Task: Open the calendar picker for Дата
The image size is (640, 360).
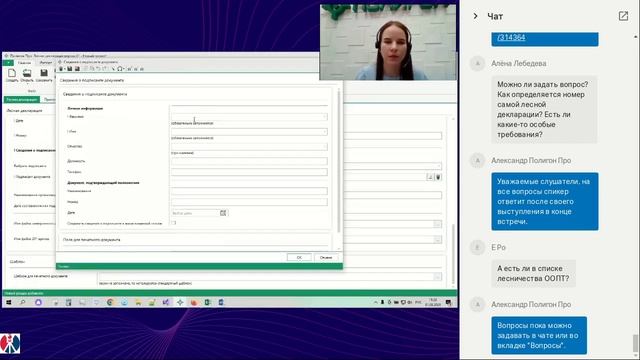Action: (x=223, y=213)
